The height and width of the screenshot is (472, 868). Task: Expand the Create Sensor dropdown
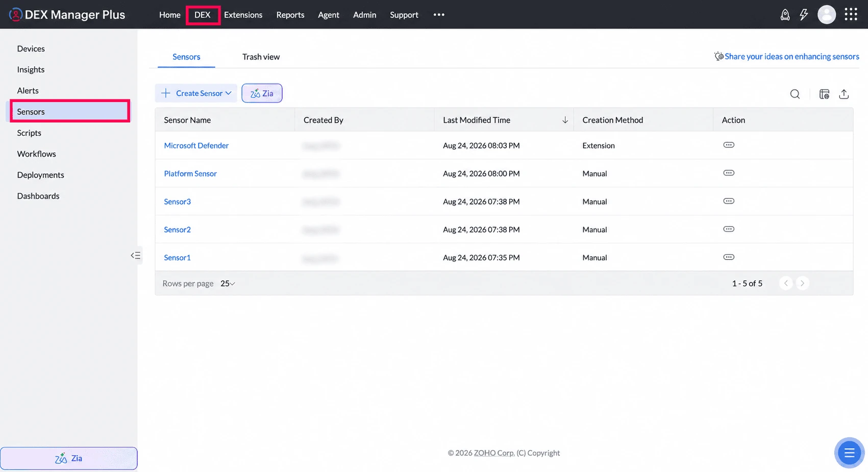196,93
